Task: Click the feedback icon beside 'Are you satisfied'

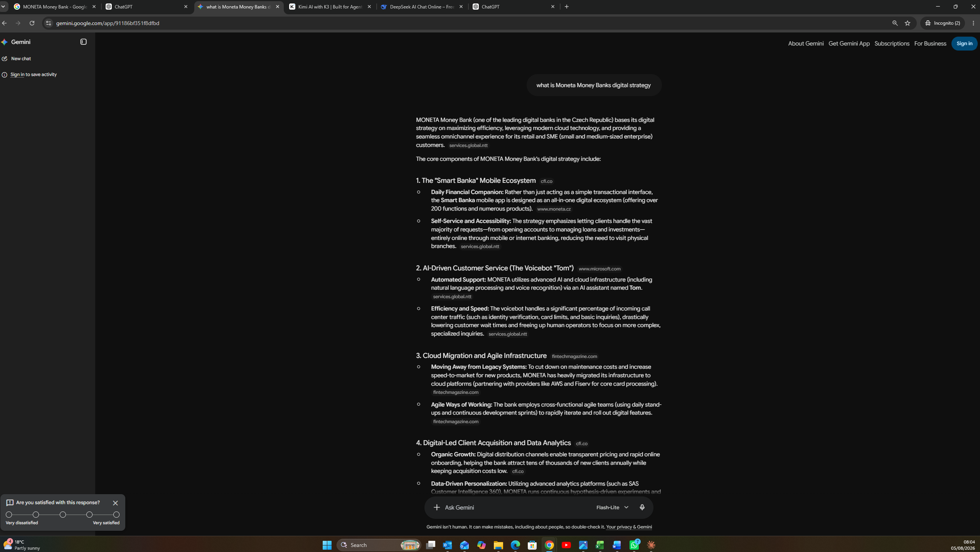Action: 10,503
